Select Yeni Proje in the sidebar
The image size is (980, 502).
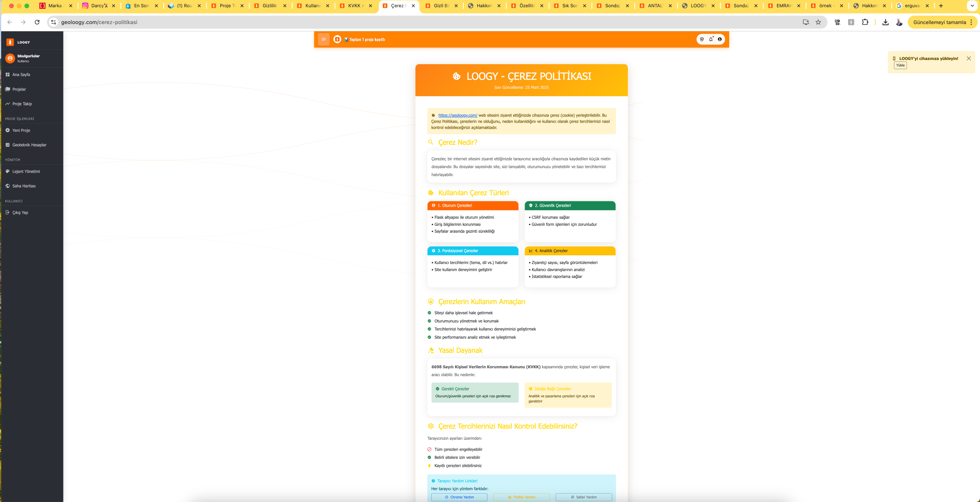click(21, 130)
